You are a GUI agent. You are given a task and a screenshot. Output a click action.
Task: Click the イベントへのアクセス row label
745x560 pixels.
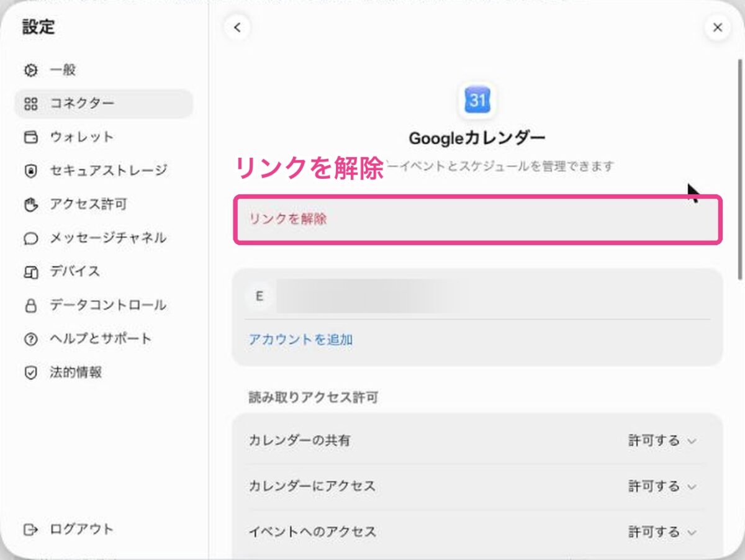click(312, 532)
